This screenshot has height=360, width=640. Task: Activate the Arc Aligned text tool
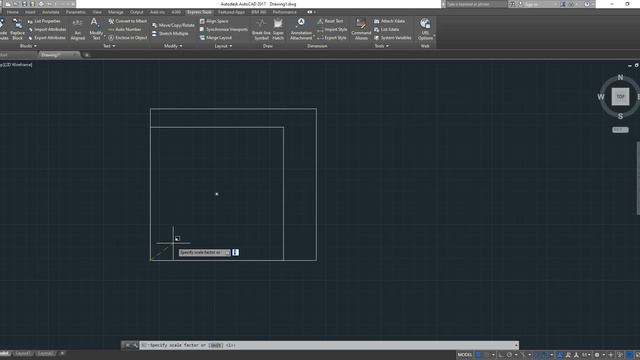78,29
